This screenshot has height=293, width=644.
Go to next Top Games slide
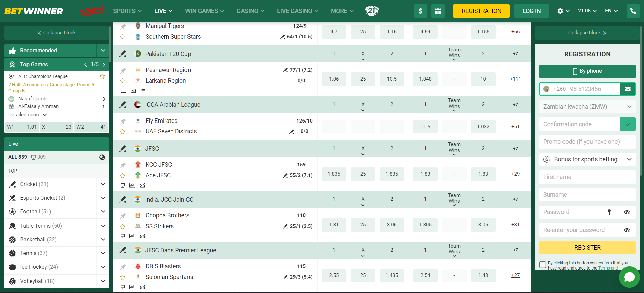(104, 64)
